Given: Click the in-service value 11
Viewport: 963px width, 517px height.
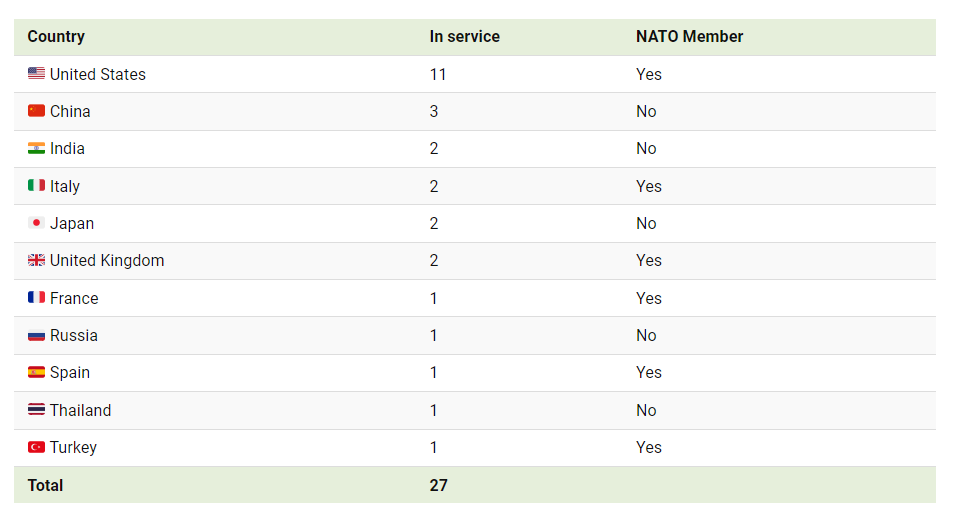Looking at the screenshot, I should click(x=438, y=74).
